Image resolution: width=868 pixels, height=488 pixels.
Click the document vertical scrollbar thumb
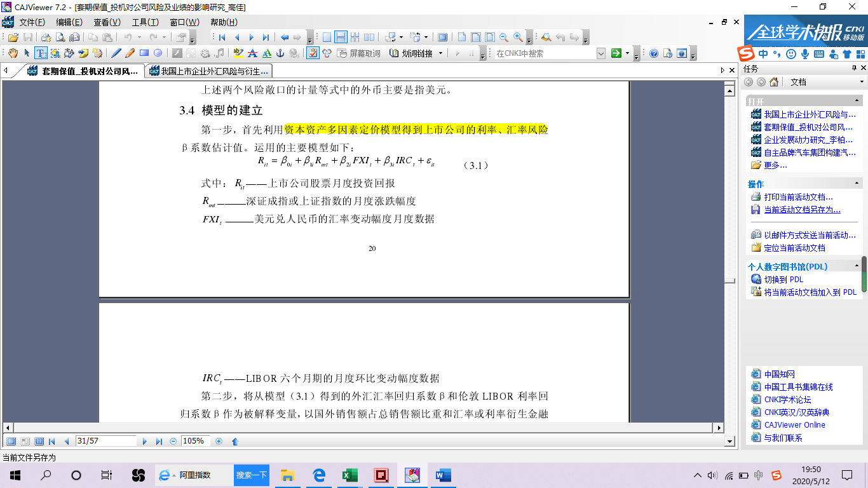[x=730, y=281]
